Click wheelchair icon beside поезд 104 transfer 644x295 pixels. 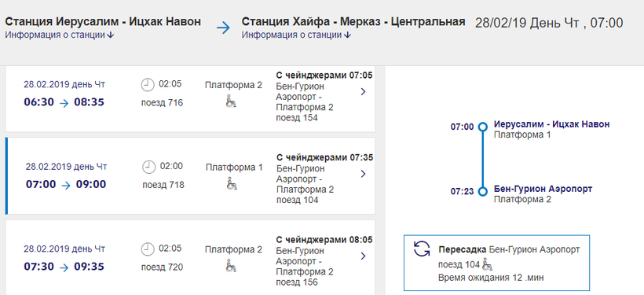(x=487, y=264)
